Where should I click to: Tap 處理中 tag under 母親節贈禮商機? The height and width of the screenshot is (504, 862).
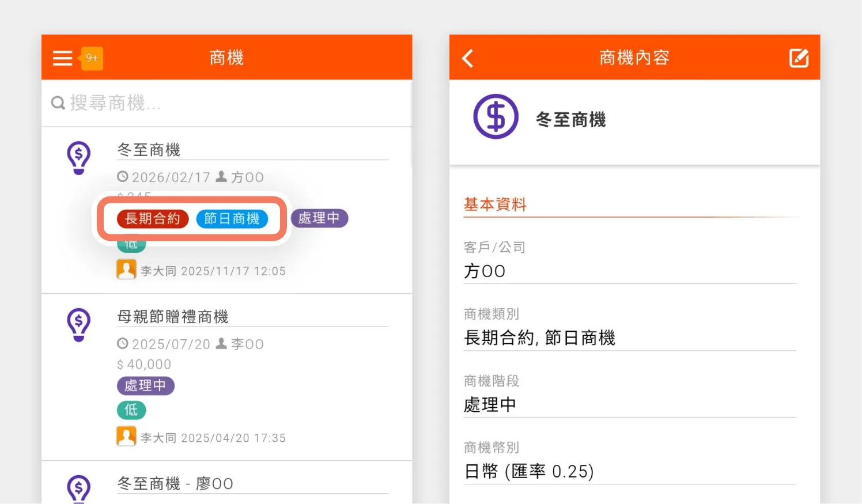(145, 385)
